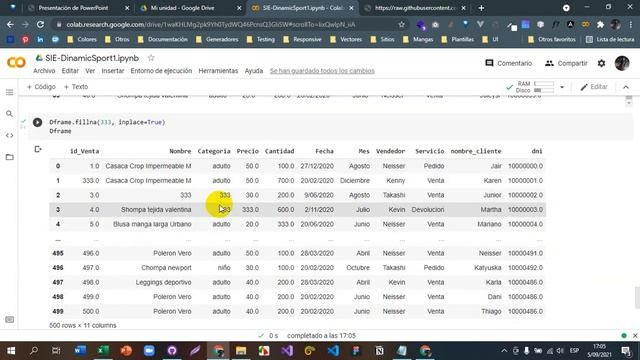Image resolution: width=640 pixels, height=360 pixels.
Task: Switch to the raw.githubusercontent tab
Action: 415,8
